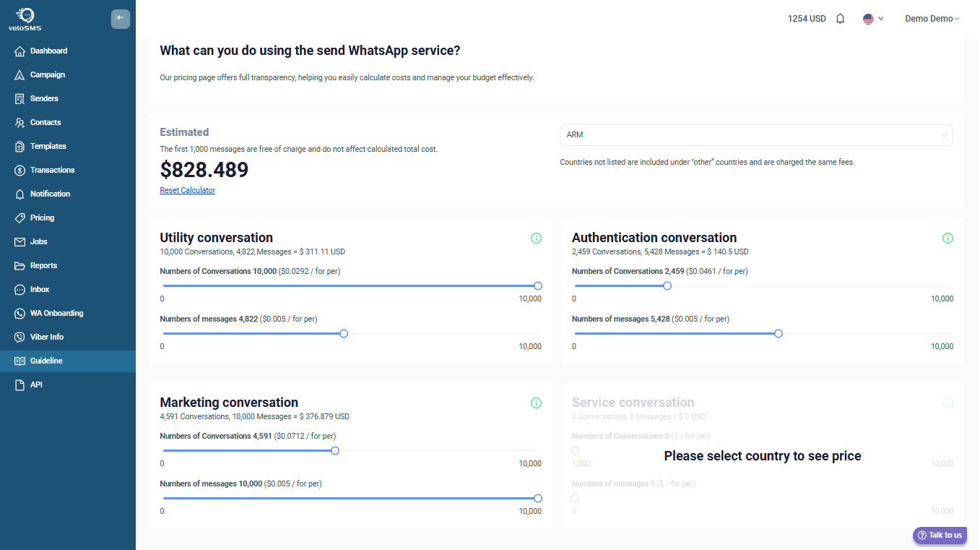This screenshot has width=980, height=550.
Task: Click the Guideline book icon
Action: [19, 361]
